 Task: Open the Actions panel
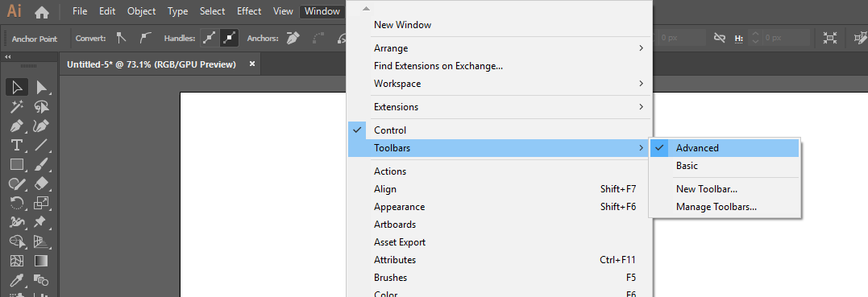click(x=500, y=171)
